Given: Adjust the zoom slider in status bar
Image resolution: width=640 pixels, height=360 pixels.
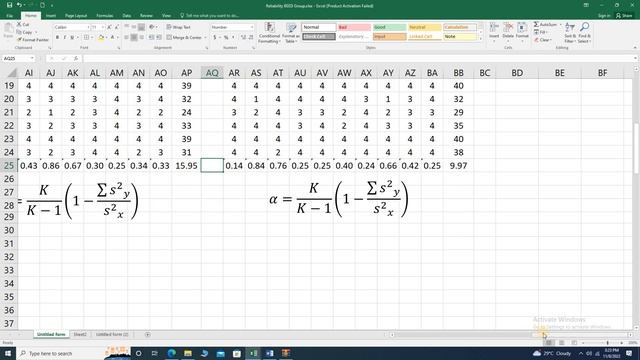Looking at the screenshot, I should coord(608,343).
